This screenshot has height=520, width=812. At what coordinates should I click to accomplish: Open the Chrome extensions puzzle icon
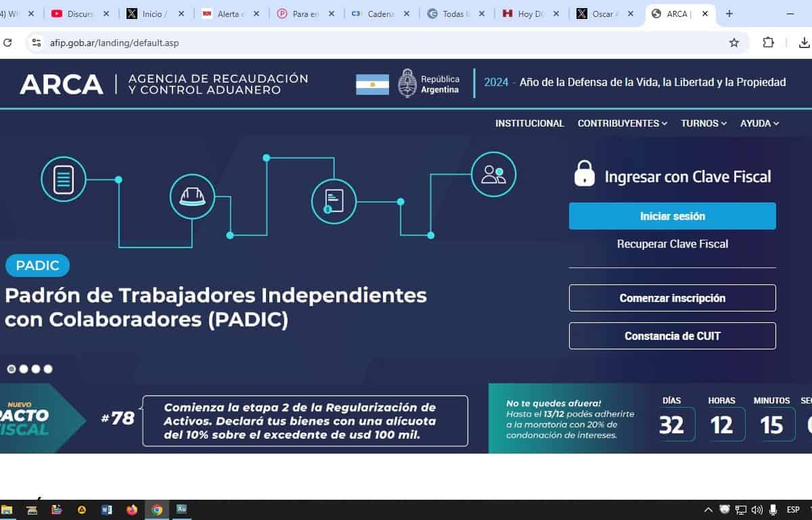click(768, 43)
